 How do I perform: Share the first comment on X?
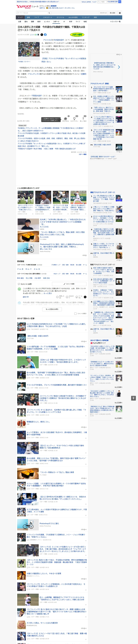click(x=85, y=297)
